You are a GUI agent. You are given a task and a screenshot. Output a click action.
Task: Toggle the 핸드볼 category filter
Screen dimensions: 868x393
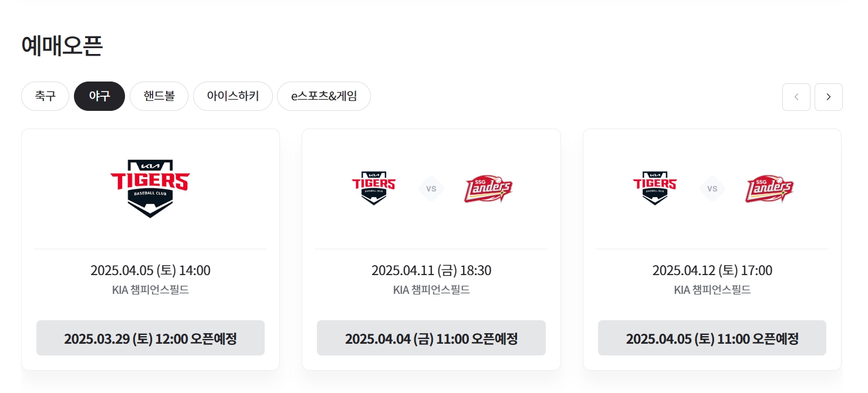[158, 96]
